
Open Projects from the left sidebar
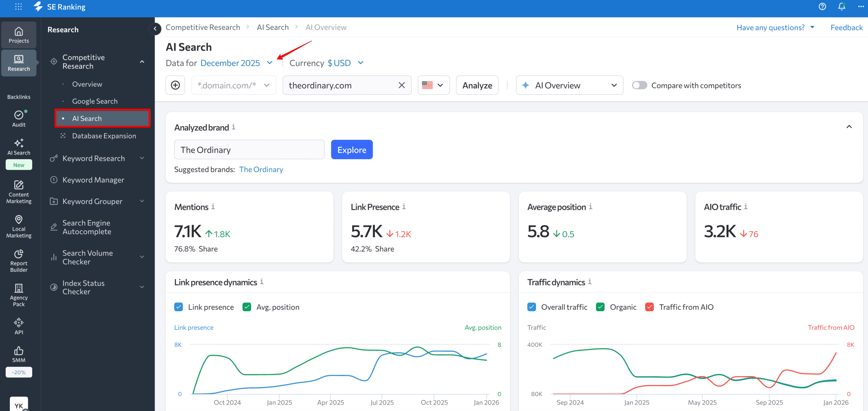tap(19, 35)
